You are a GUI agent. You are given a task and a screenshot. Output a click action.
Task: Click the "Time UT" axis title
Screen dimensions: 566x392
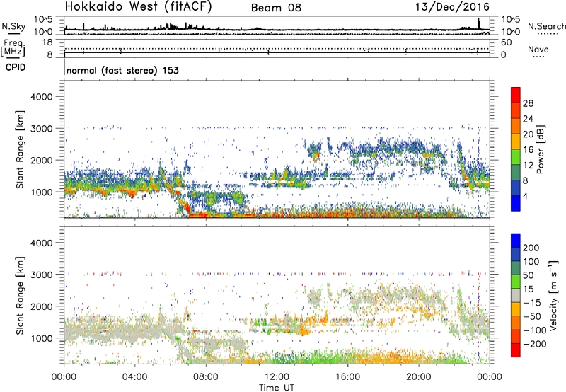coord(277,387)
